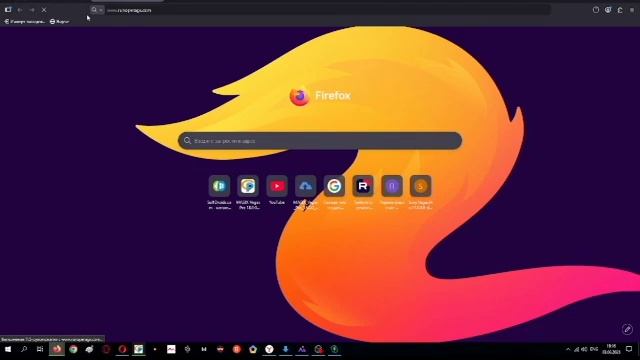640x360 pixels.
Task: Click the shield-like icon left of account
Action: (596, 10)
